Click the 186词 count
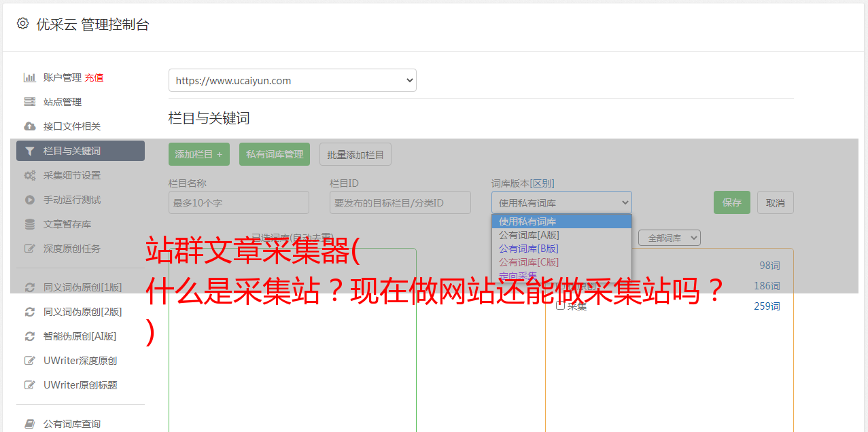 [x=767, y=286]
